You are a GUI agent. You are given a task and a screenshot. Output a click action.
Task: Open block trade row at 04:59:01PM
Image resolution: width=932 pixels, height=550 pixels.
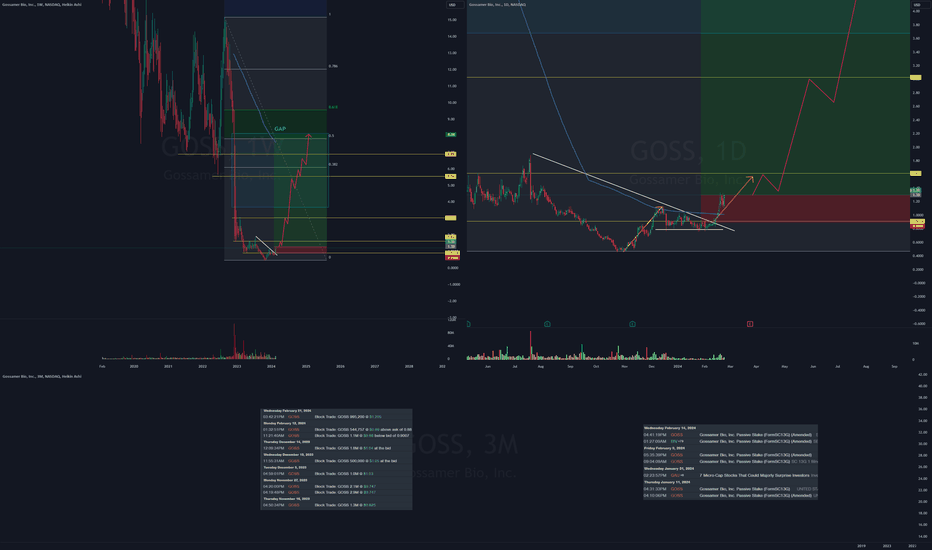336,474
